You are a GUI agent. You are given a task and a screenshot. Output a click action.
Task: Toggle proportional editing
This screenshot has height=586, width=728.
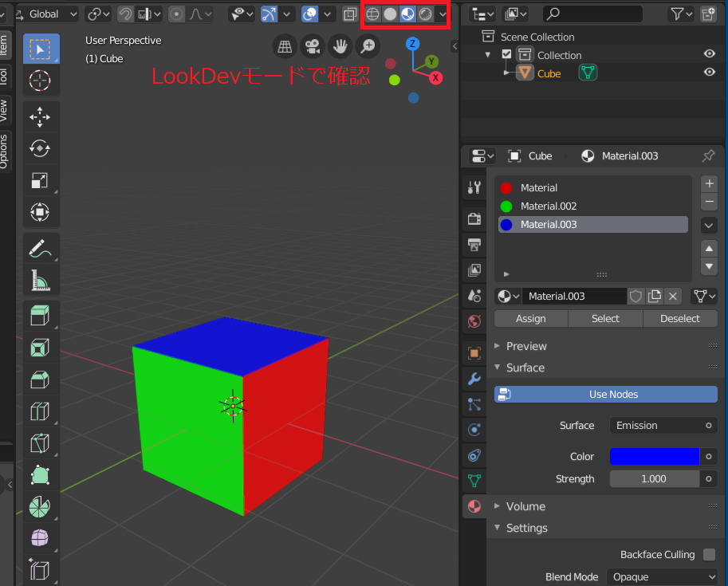tap(176, 14)
